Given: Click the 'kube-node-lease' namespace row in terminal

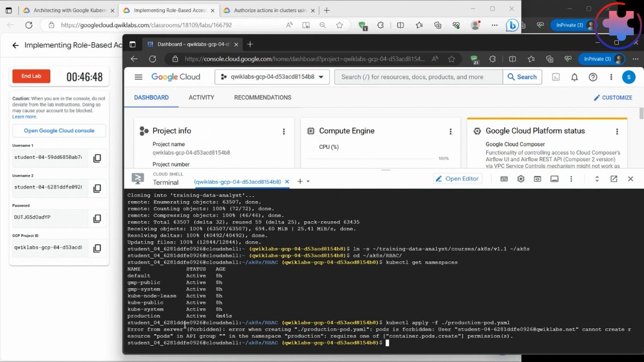Looking at the screenshot, I should pyautogui.click(x=175, y=296).
